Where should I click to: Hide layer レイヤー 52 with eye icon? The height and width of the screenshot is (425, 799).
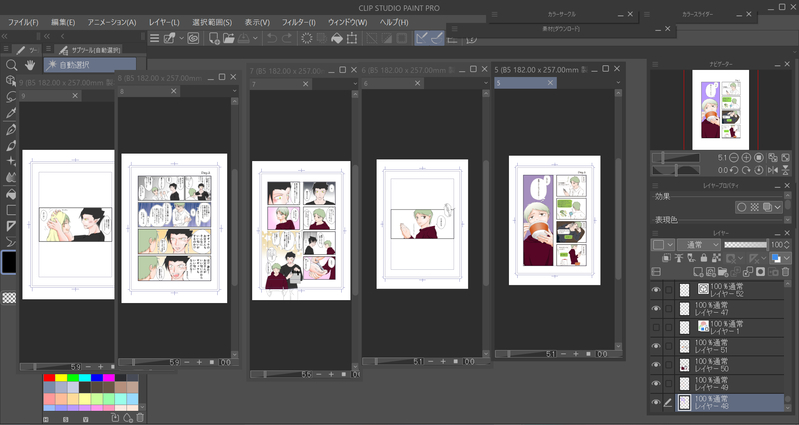click(x=656, y=290)
